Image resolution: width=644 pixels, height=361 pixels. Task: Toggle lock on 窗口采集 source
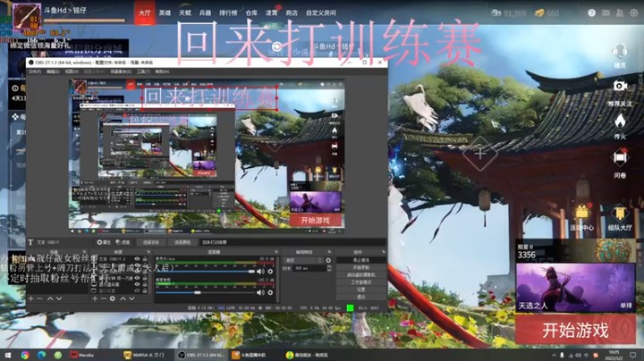tap(145, 290)
